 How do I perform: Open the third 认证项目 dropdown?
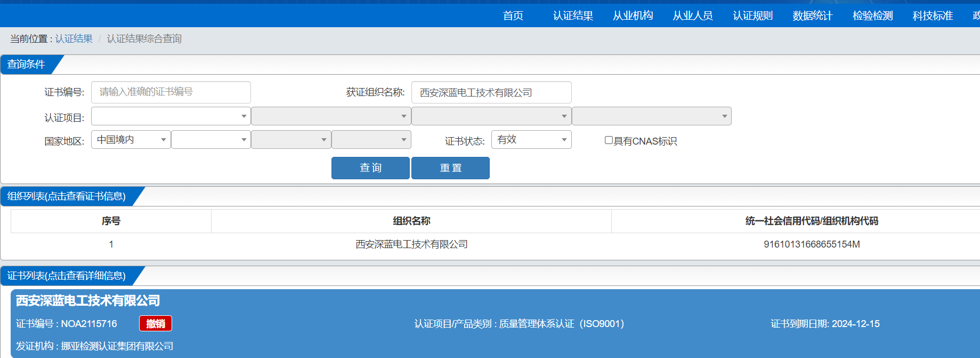(x=491, y=116)
